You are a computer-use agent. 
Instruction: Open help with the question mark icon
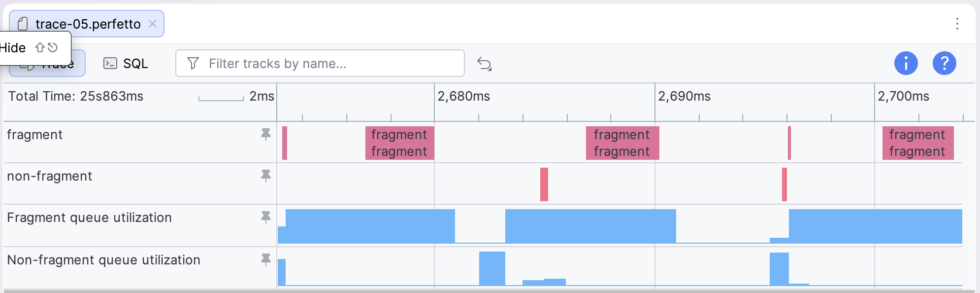click(x=945, y=63)
